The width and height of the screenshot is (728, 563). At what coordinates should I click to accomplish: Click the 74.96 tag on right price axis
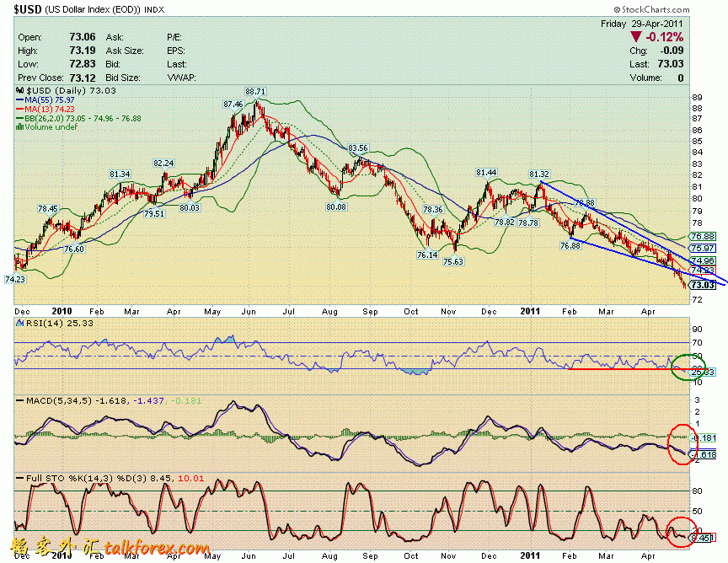point(703,260)
